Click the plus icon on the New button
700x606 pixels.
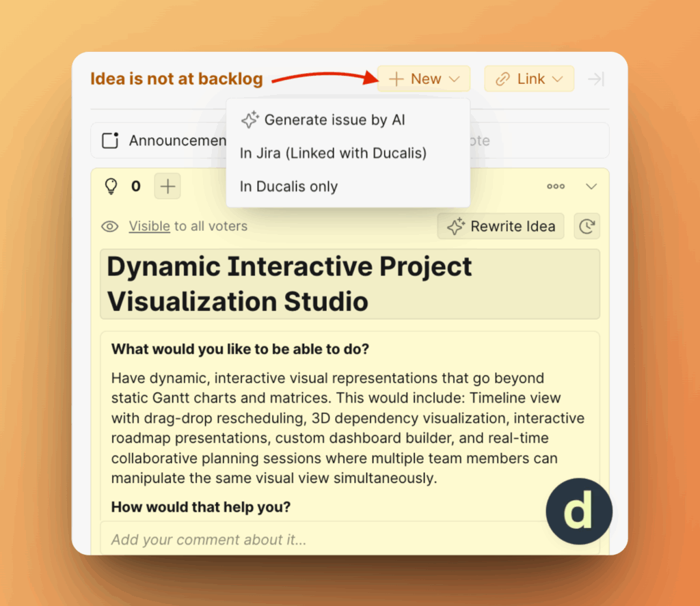396,79
